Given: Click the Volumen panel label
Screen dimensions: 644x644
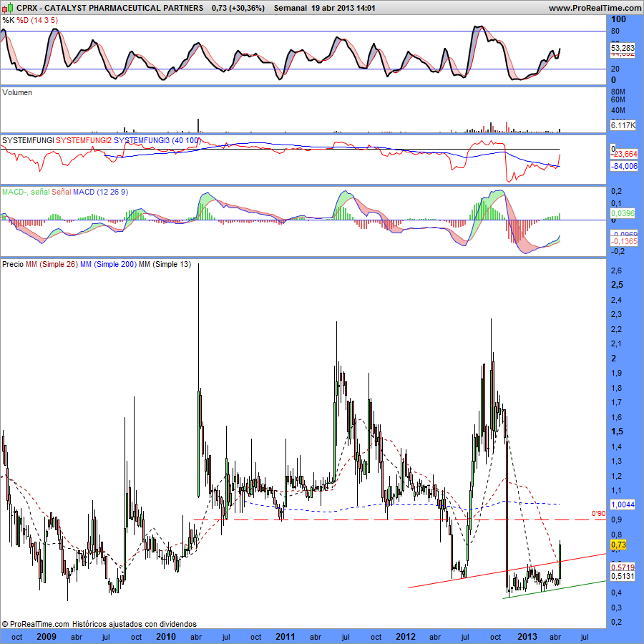Looking at the screenshot, I should [17, 92].
